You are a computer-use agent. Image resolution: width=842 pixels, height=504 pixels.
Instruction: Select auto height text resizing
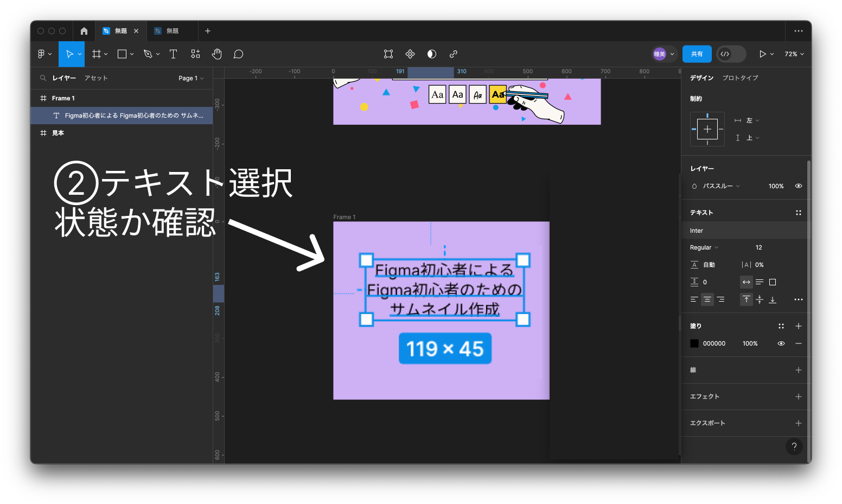pyautogui.click(x=760, y=282)
